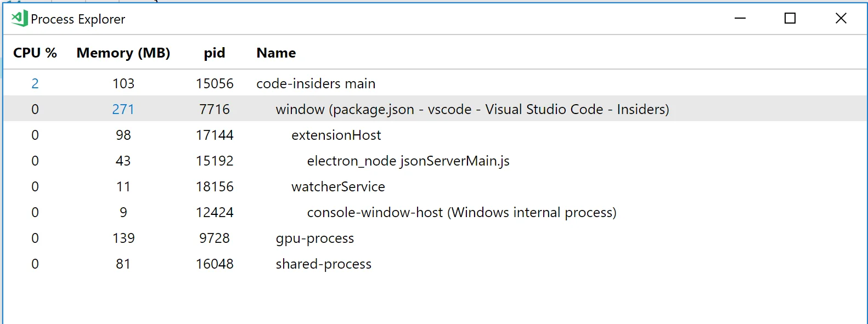Click the highlighted 271 memory value
Screen dimensions: 868x324
coord(123,109)
